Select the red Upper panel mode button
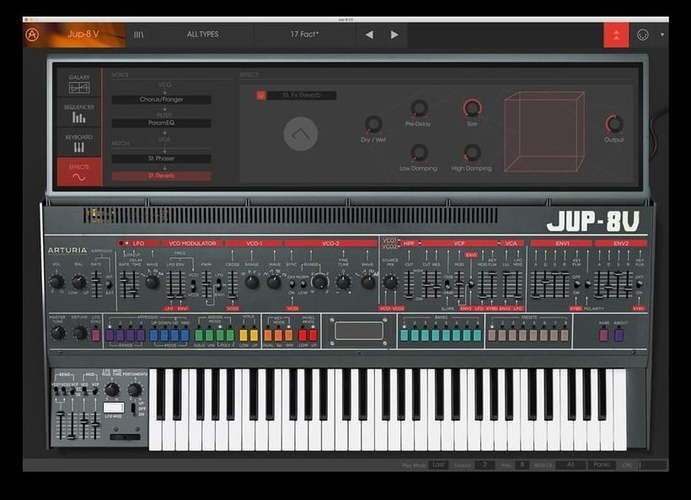This screenshot has width=691, height=500. click(313, 335)
